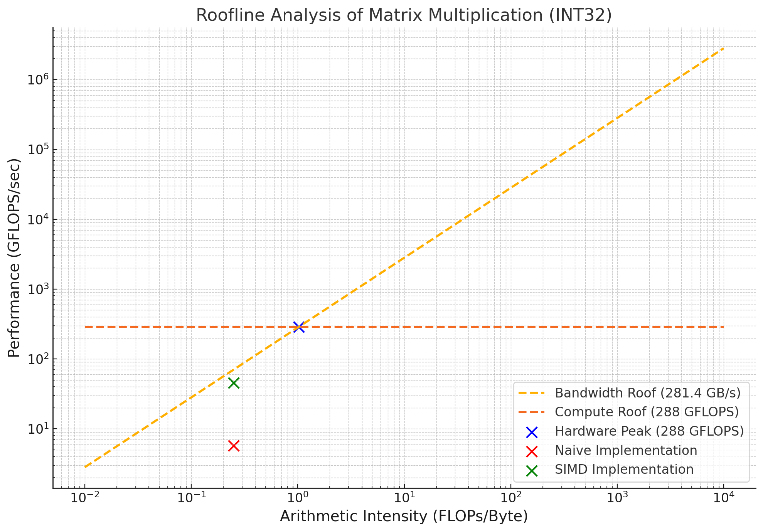Select the chart title 'Roofline Analysis of Matrix Multiplication (INT32)'
The height and width of the screenshot is (532, 763).
(404, 15)
